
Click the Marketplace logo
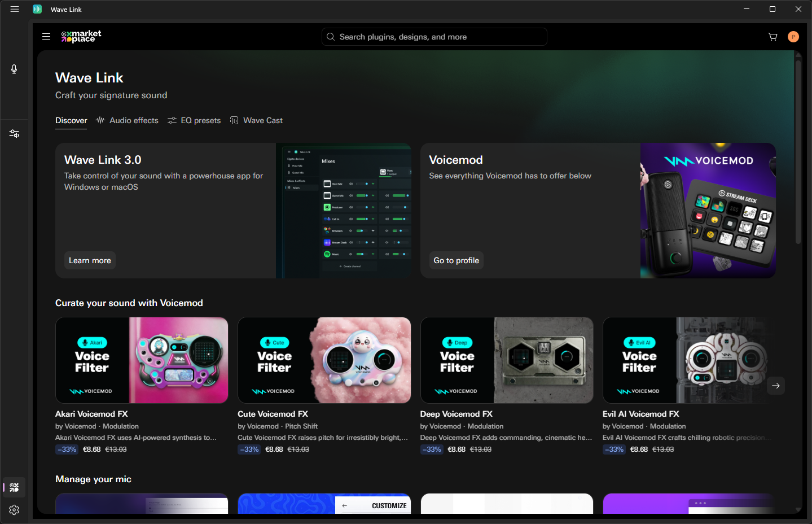click(x=81, y=37)
